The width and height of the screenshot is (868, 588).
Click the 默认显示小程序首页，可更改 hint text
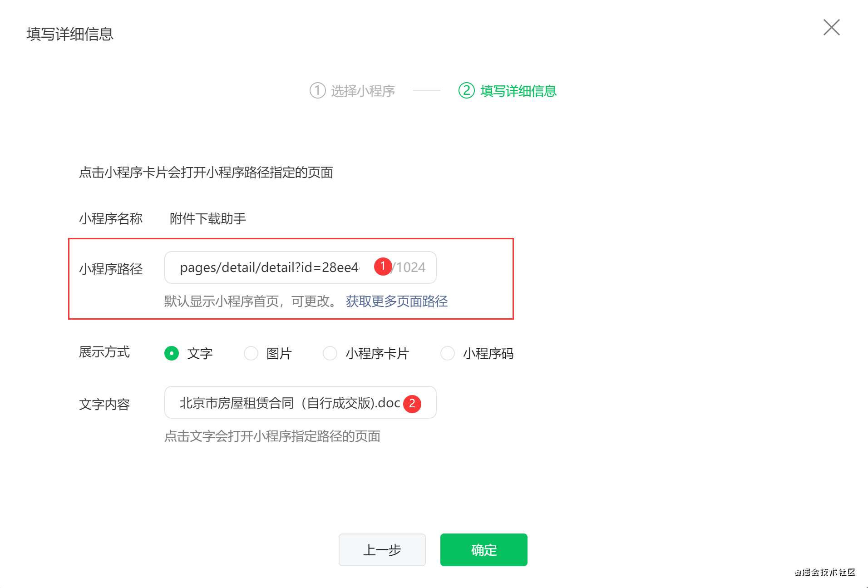pos(250,301)
